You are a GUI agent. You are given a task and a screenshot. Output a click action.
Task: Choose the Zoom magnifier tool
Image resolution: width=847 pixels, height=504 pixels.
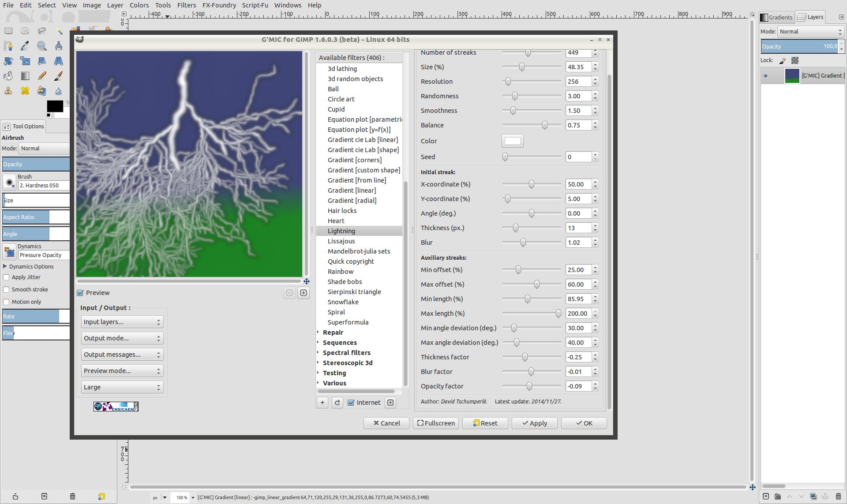pos(42,46)
